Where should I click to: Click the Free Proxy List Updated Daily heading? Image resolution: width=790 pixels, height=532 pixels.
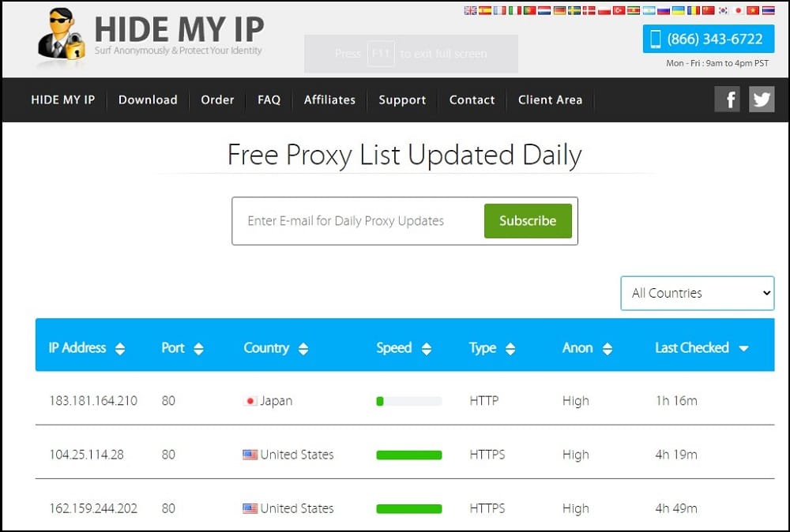[404, 155]
